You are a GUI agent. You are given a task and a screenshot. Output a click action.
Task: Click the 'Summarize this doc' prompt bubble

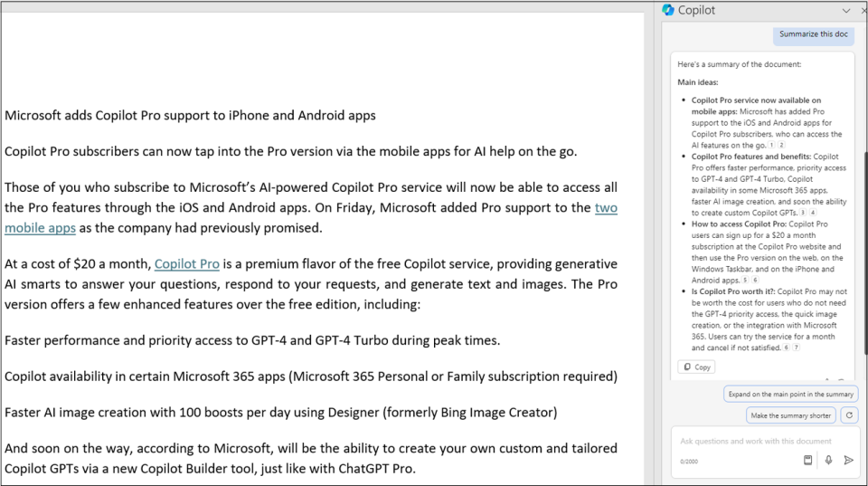[813, 34]
